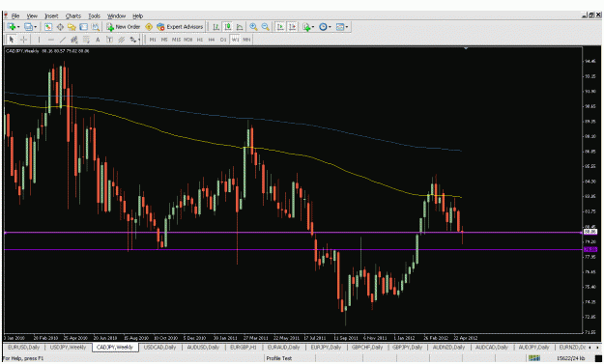This screenshot has height=364, width=604.
Task: Select the Equidistant Channel hatched-lines tool
Action: point(122,40)
